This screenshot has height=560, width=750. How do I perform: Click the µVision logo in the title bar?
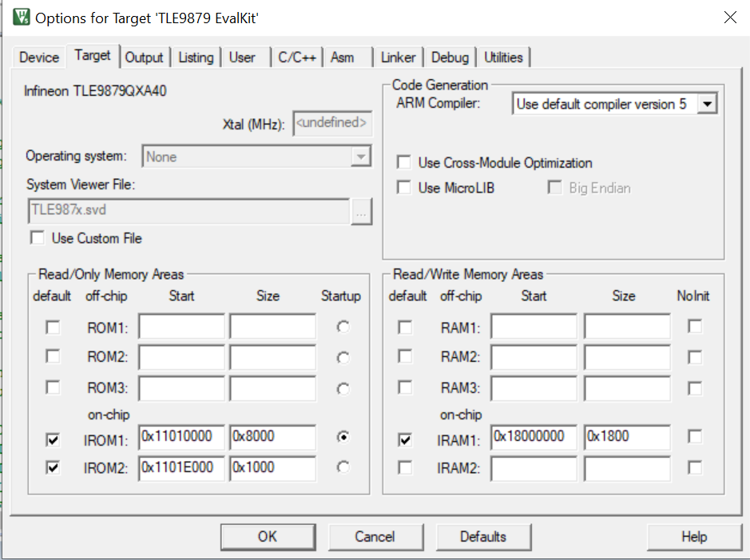(x=21, y=16)
